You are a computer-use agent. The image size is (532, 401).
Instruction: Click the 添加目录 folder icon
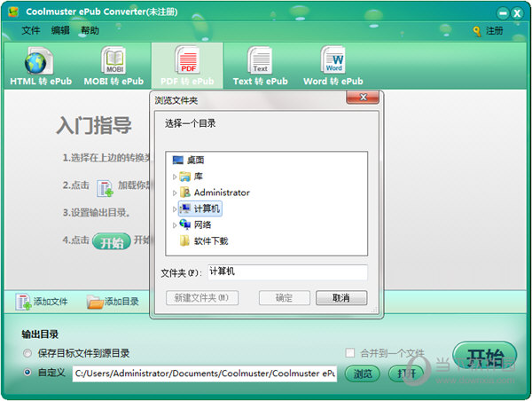[x=95, y=302]
